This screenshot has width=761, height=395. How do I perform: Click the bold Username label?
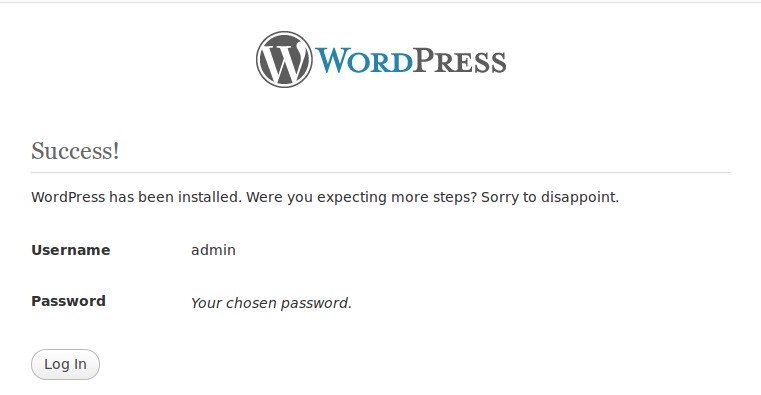point(71,250)
